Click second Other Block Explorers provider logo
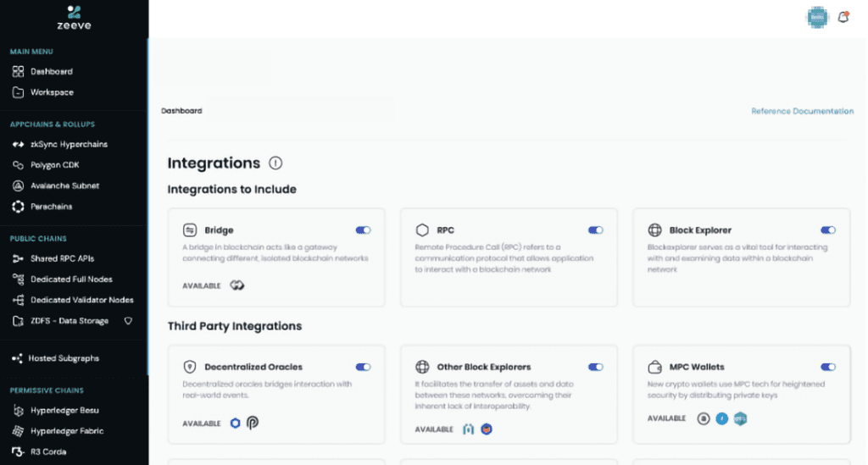The image size is (868, 465). point(487,429)
